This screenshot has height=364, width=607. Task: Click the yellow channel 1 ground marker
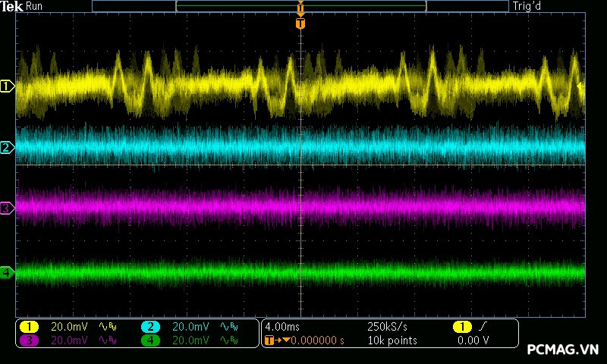7,86
